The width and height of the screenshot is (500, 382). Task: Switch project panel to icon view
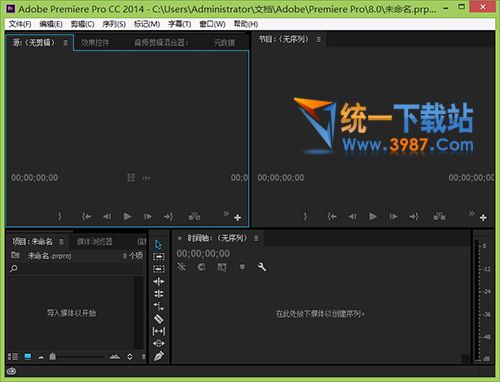[x=28, y=357]
